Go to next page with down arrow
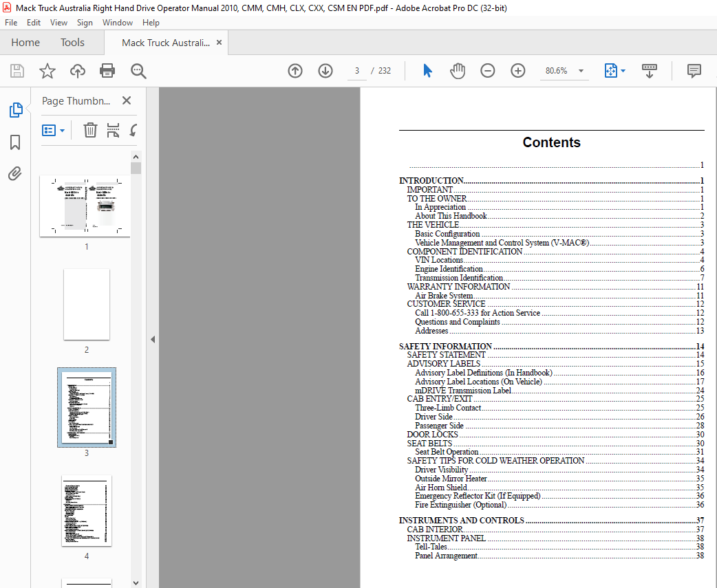Viewport: 717px width, 588px height. (325, 71)
